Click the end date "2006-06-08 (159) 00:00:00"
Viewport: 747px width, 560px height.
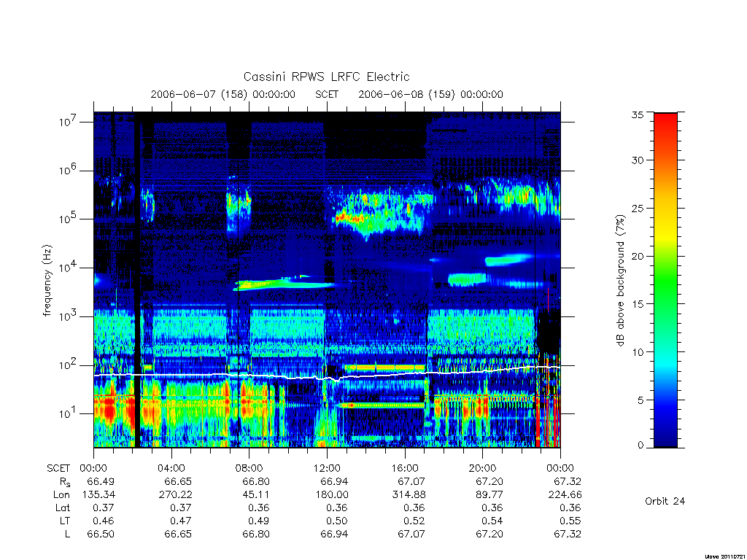tap(430, 94)
